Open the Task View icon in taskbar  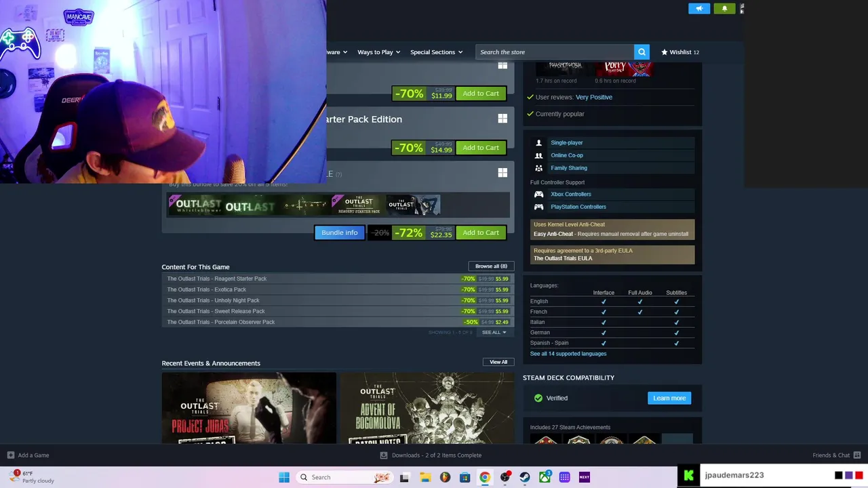pos(405,477)
